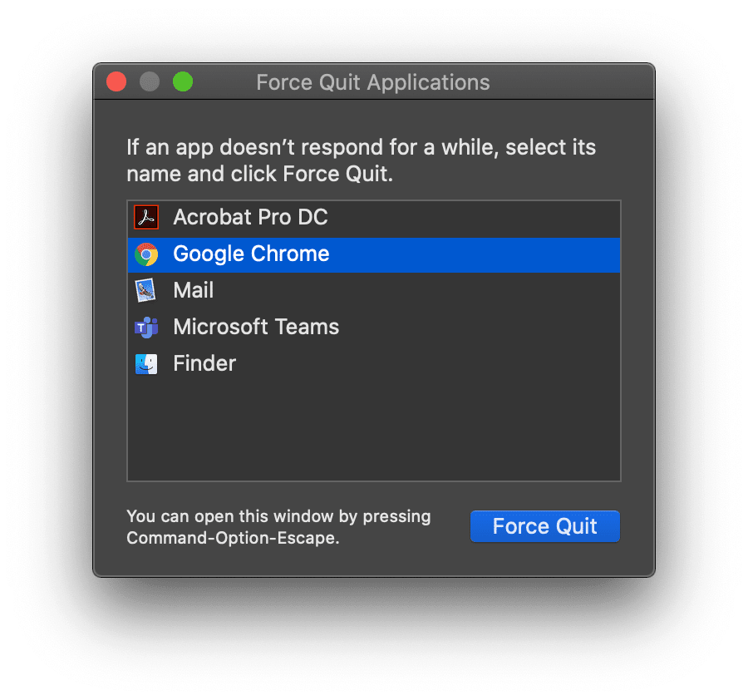Select Google Chrome in the list
The width and height of the screenshot is (748, 700).
point(249,254)
